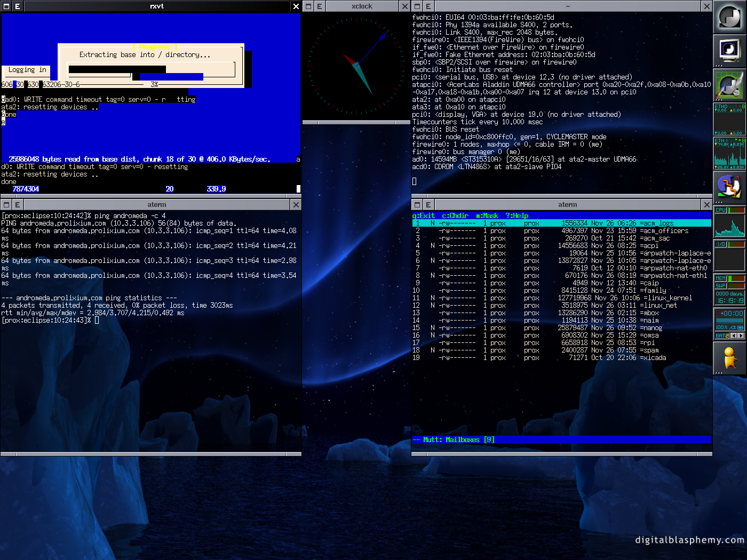The width and height of the screenshot is (747, 560).
Task: Click ~ terminal window's left titlebar square button
Action: pos(417,6)
